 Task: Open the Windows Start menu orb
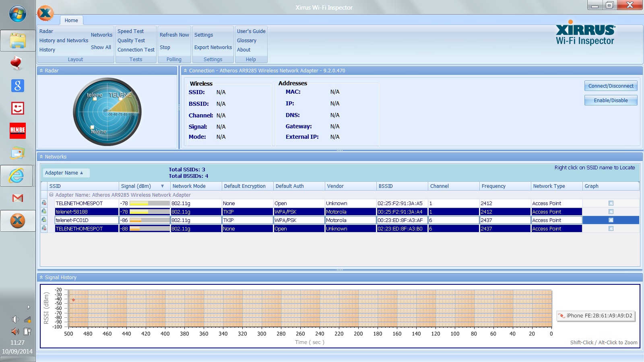[x=18, y=14]
